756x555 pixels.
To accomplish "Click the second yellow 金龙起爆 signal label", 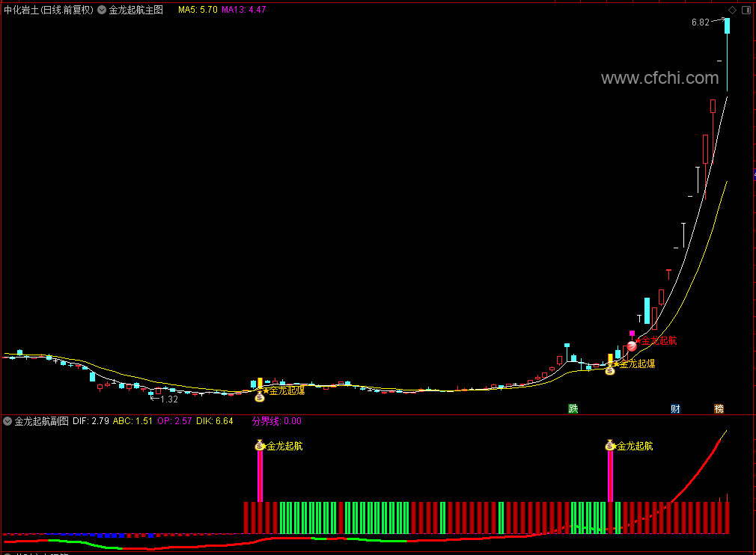I will 637,364.
